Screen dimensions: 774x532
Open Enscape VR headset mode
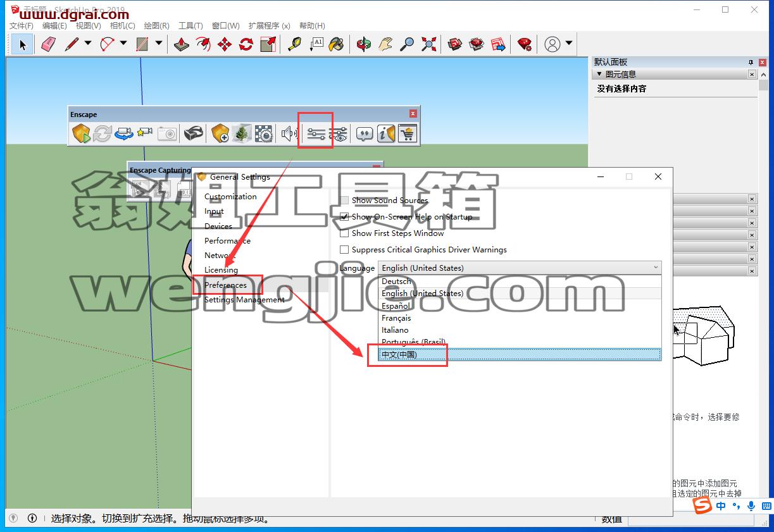click(x=194, y=133)
